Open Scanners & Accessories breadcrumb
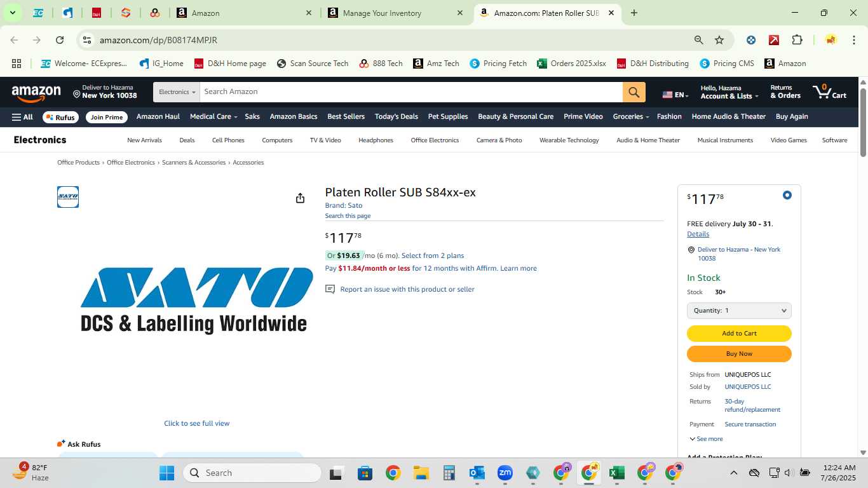868x488 pixels. [194, 163]
